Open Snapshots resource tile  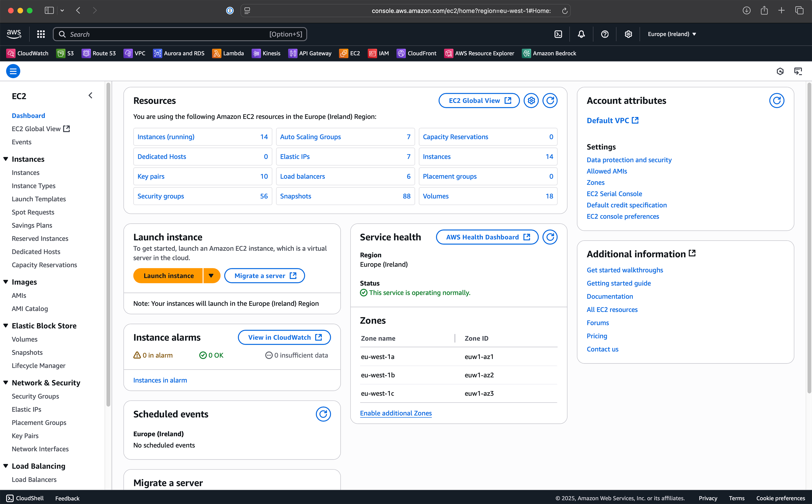pyautogui.click(x=345, y=196)
